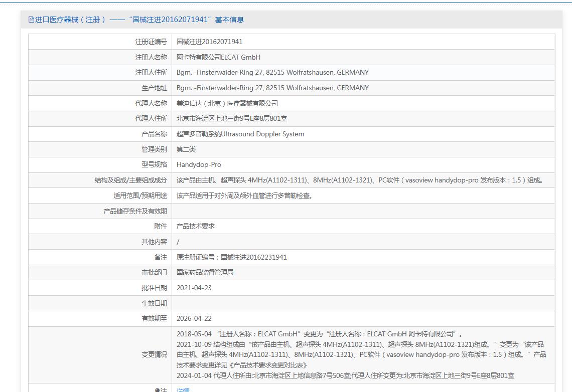The height and width of the screenshot is (392, 572).
Task: Click the 生产地址 row label
Action: pos(155,88)
